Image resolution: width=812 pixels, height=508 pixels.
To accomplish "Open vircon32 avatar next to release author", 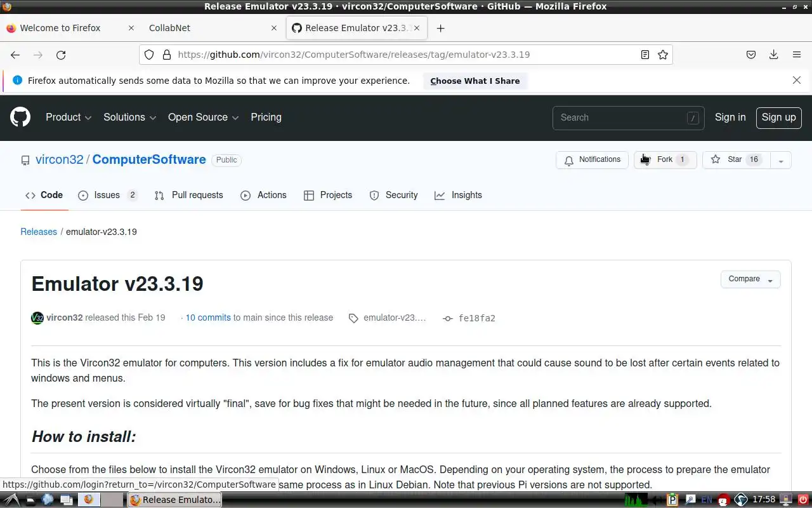I will click(x=37, y=317).
